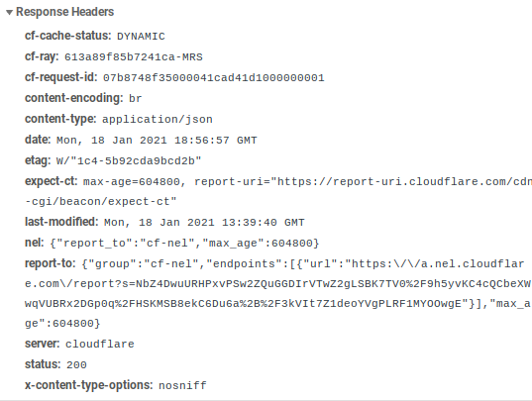The image size is (532, 401).
Task: Select the content-encoding br value
Action: (x=135, y=99)
